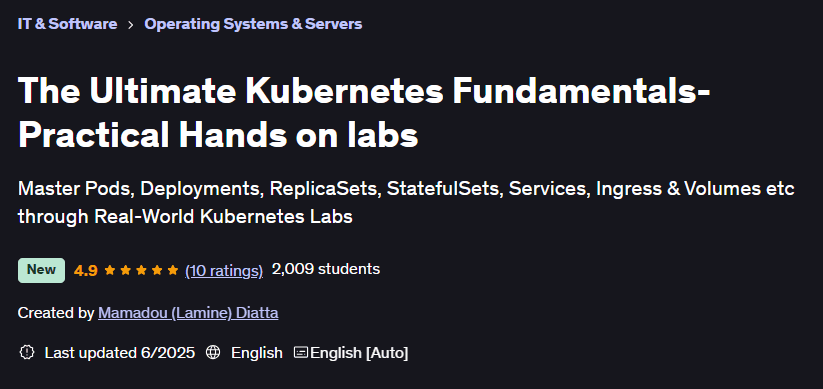Click the last updated alert badge icon
Image resolution: width=823 pixels, height=389 pixels.
pyautogui.click(x=27, y=352)
